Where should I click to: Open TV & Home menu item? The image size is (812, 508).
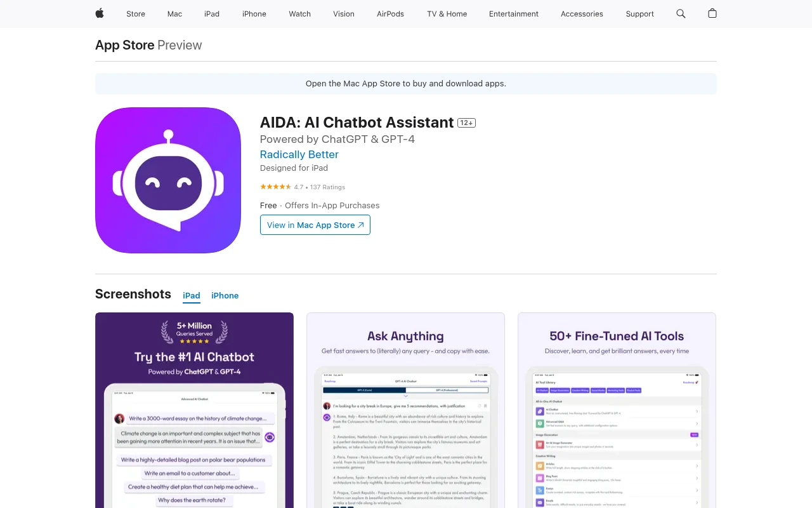tap(447, 14)
